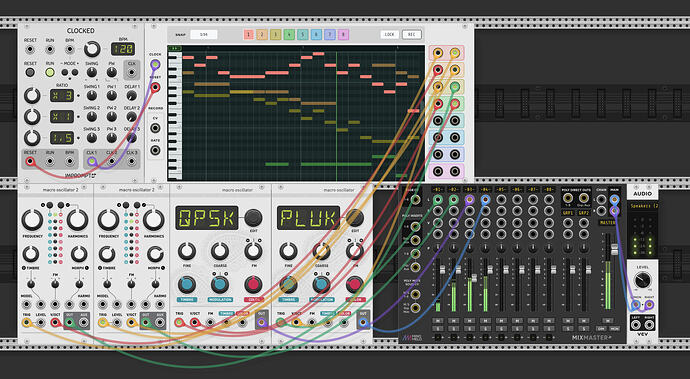Mute mixer track 05

[501, 321]
